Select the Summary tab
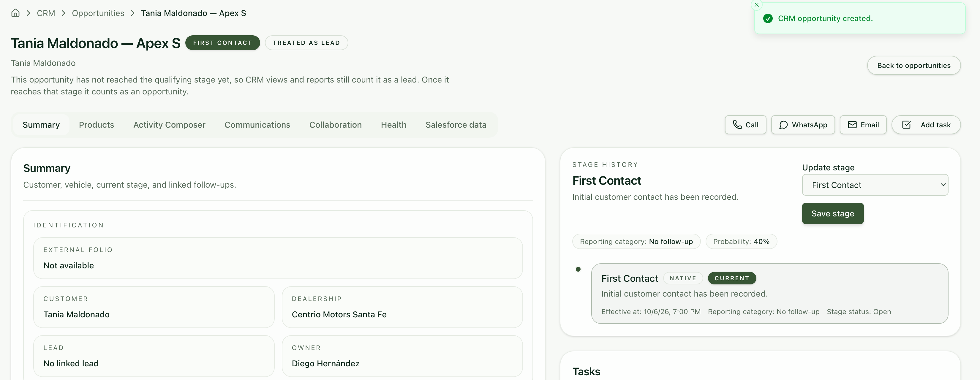980x380 pixels. [41, 125]
